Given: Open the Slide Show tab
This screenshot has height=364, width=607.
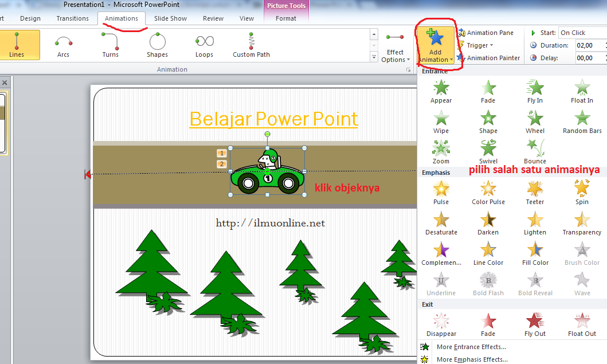Looking at the screenshot, I should pos(170,18).
